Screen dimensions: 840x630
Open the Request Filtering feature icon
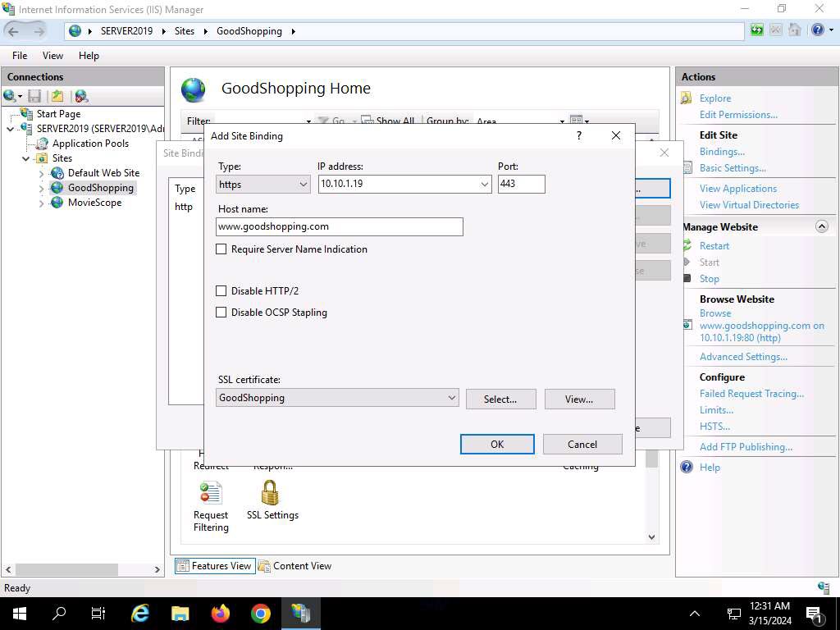[x=211, y=493]
